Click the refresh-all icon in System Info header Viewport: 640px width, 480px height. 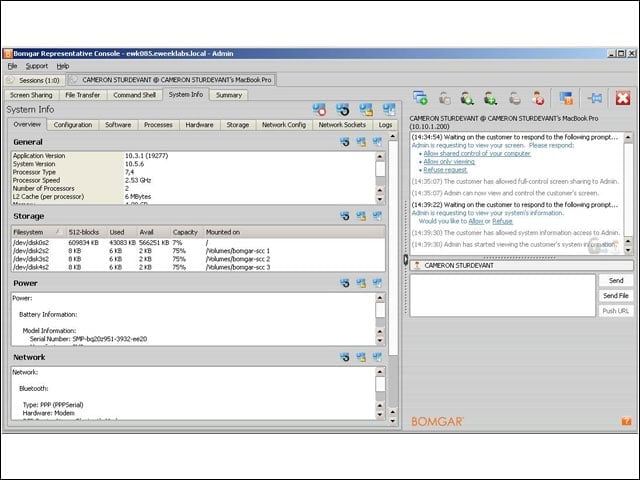343,109
